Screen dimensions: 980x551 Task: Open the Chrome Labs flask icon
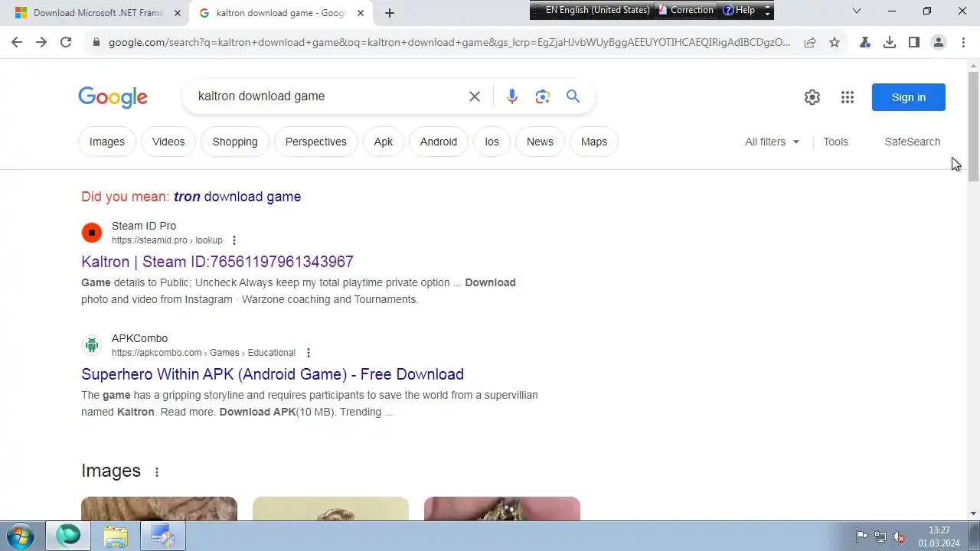(865, 42)
